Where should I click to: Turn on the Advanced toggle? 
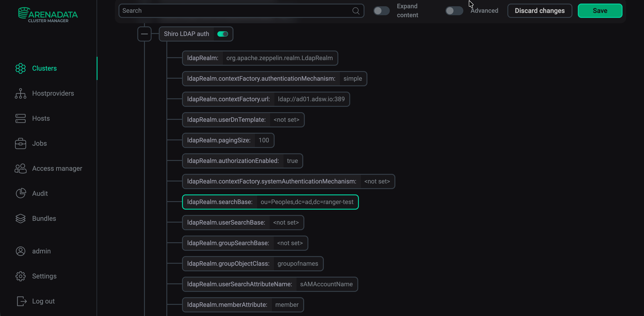(454, 11)
